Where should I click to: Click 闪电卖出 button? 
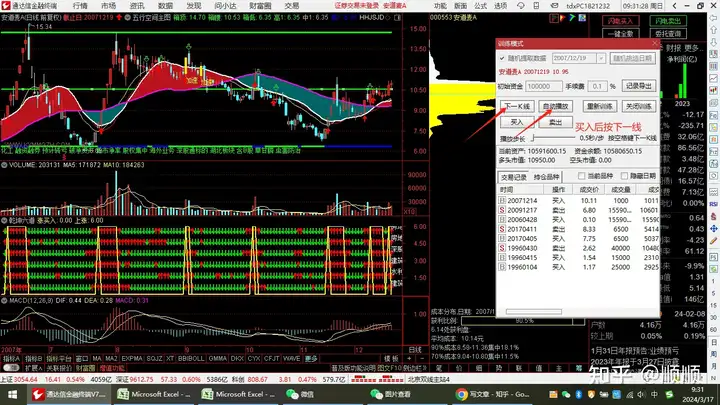coord(668,21)
